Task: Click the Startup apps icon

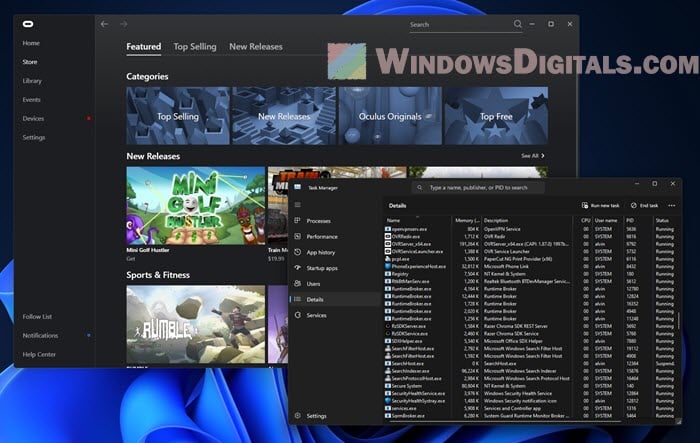Action: tap(298, 267)
